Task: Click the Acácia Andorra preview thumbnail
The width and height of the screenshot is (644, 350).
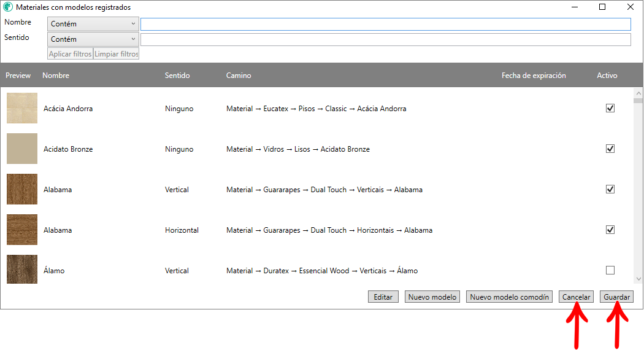Action: click(x=22, y=108)
